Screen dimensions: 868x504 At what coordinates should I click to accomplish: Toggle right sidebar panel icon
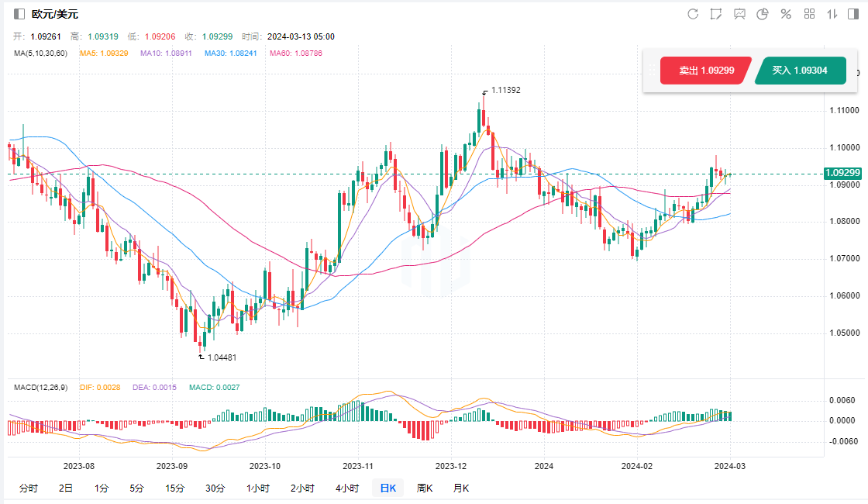855,14
